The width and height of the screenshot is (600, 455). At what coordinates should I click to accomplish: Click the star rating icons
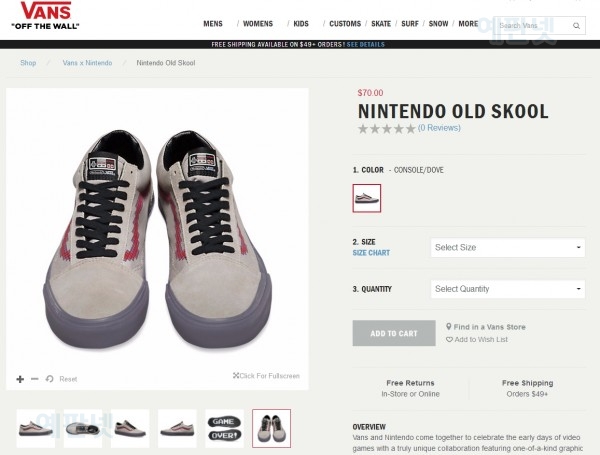[387, 129]
